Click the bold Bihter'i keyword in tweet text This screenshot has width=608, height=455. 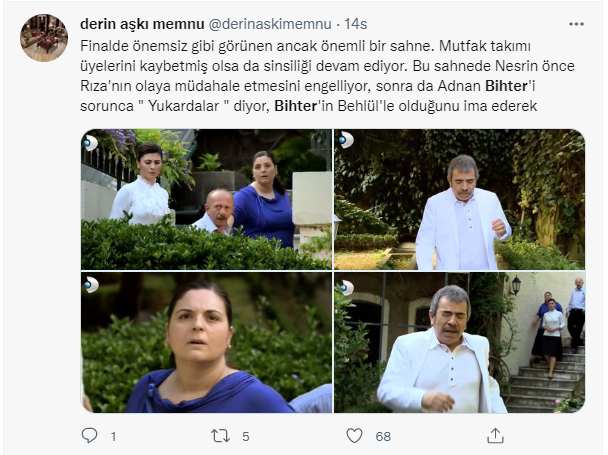pyautogui.click(x=510, y=86)
